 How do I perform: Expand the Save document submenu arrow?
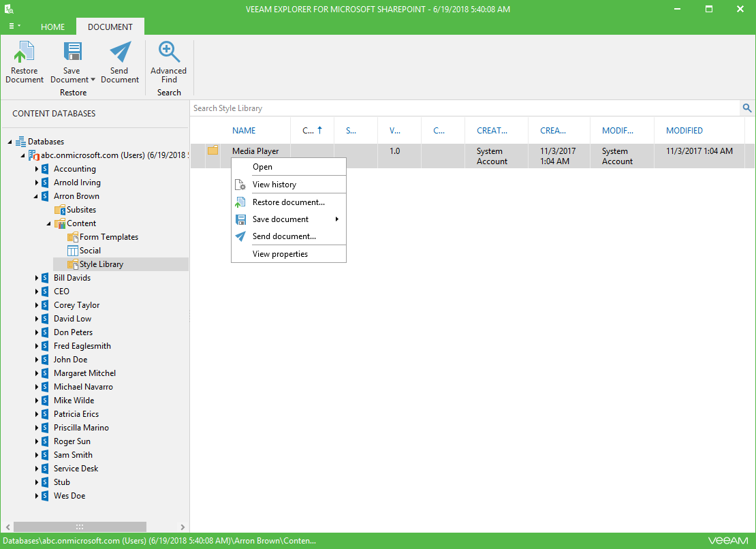(x=337, y=219)
